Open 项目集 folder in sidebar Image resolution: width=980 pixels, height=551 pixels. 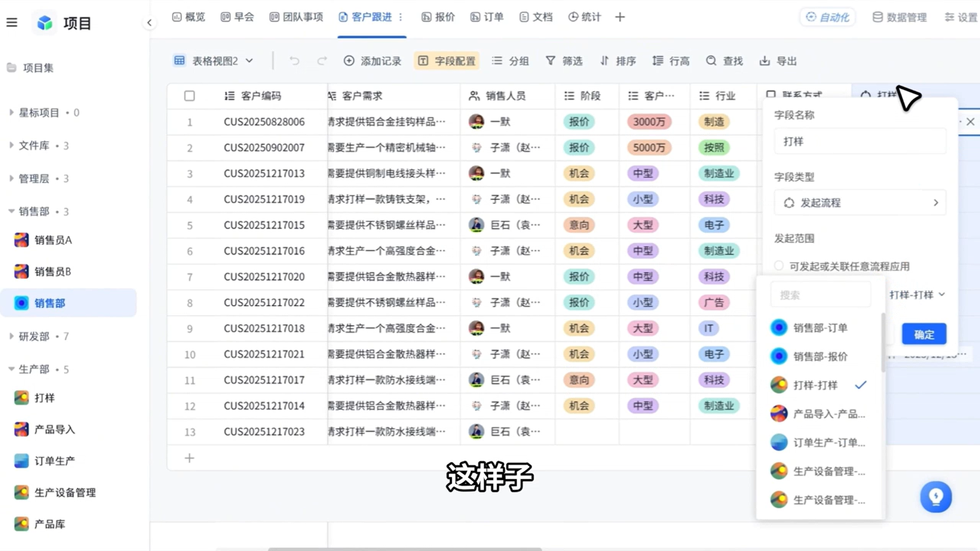30,68
